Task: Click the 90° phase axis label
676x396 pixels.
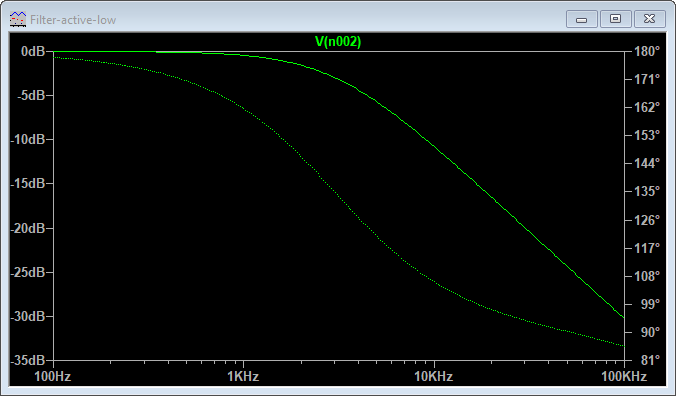Action: click(651, 332)
